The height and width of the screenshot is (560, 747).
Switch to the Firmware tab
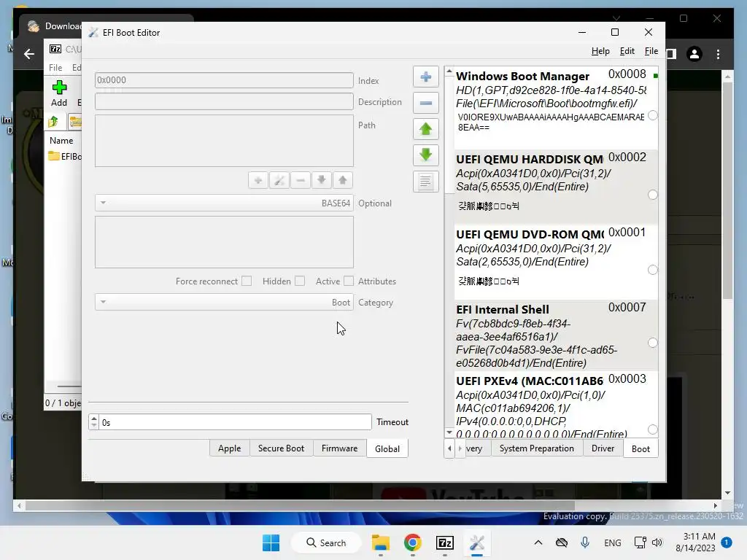(340, 448)
